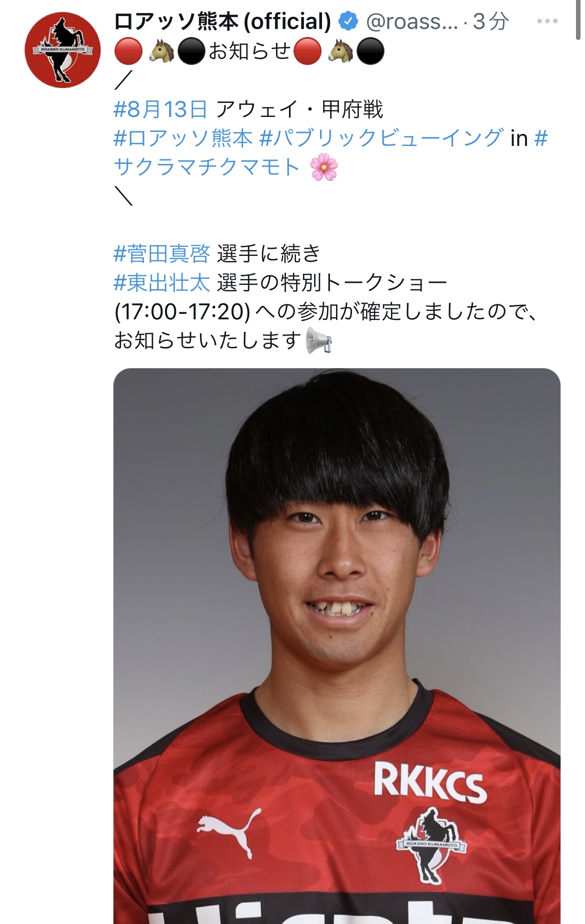Tap the blue verified badge icon

click(x=348, y=21)
